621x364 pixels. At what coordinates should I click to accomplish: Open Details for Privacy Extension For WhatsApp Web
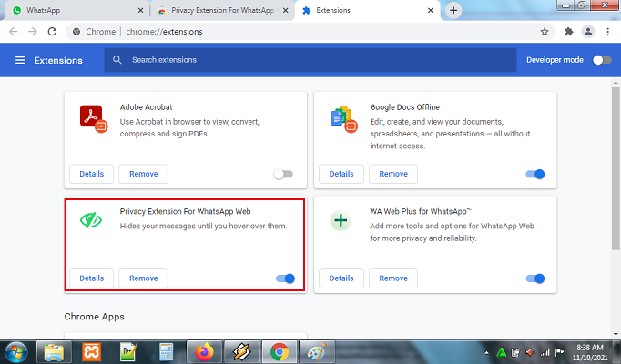click(x=91, y=278)
